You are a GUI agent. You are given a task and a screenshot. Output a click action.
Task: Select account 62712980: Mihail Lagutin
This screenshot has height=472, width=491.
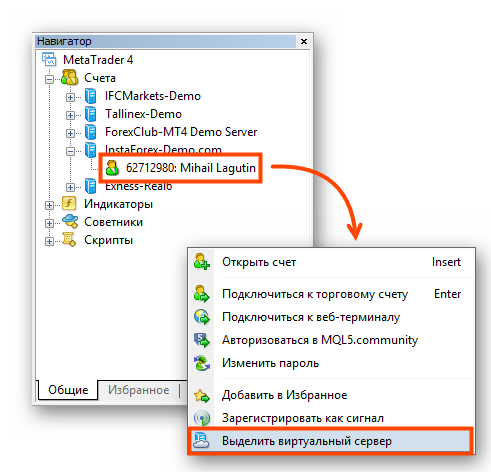pos(190,168)
